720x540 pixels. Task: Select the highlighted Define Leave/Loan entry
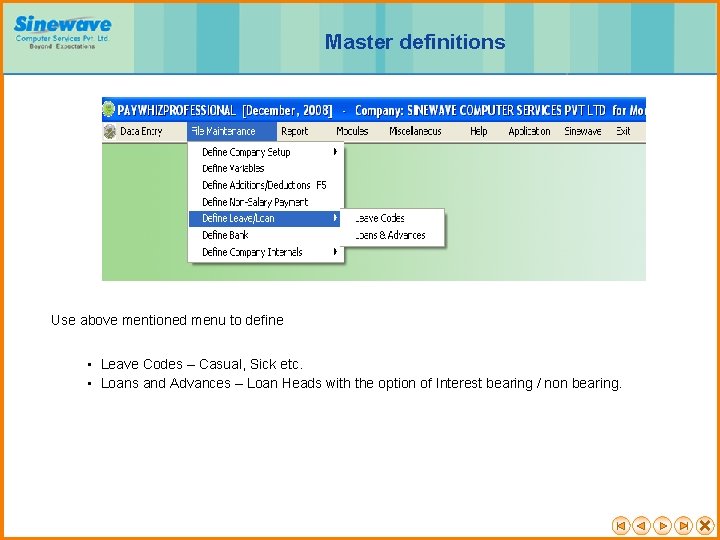point(264,219)
